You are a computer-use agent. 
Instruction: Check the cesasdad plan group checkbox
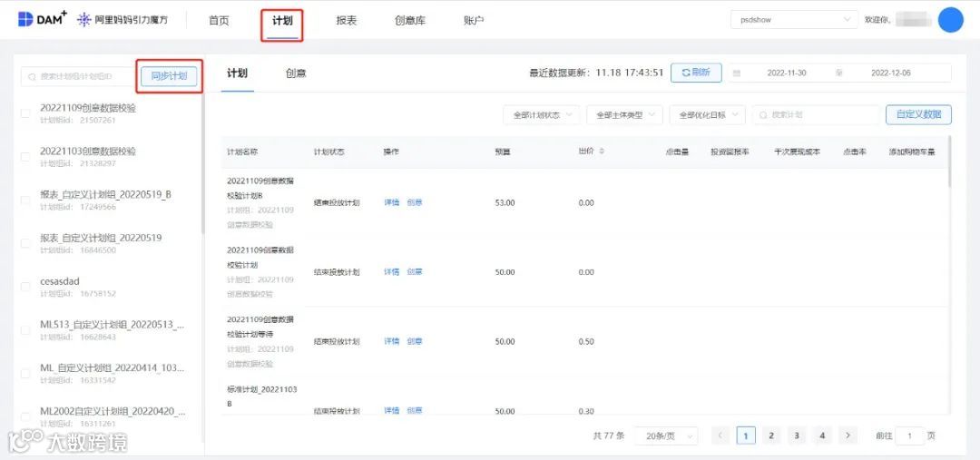point(25,287)
